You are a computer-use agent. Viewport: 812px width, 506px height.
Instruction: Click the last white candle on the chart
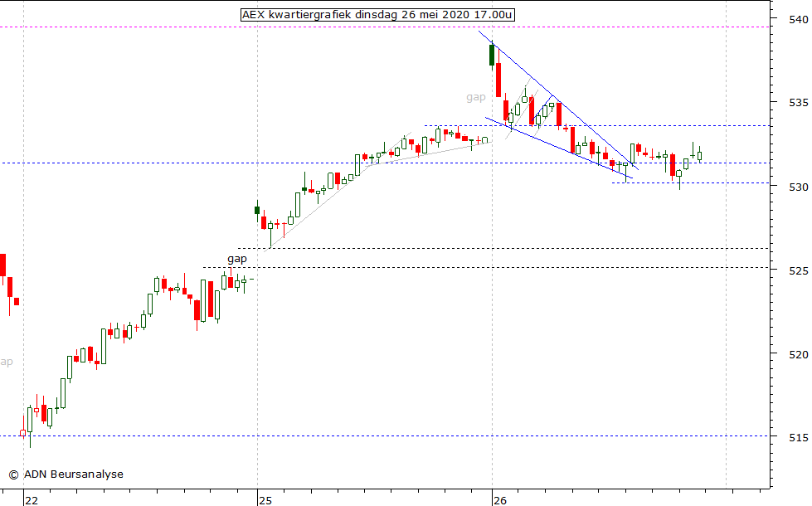699,155
